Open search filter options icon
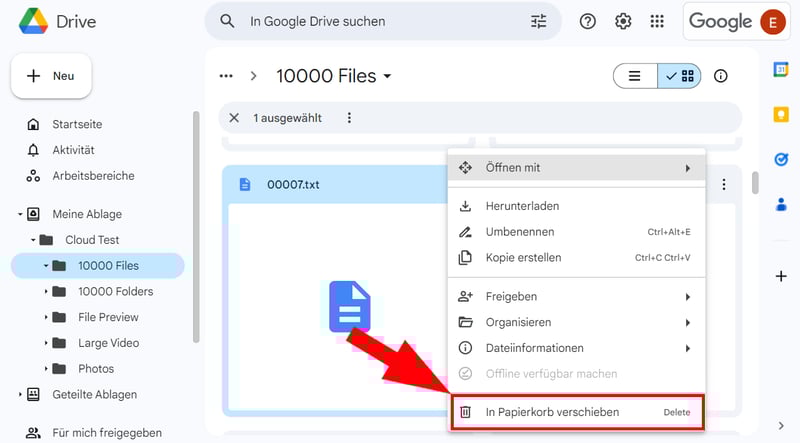This screenshot has height=443, width=800. [x=539, y=21]
